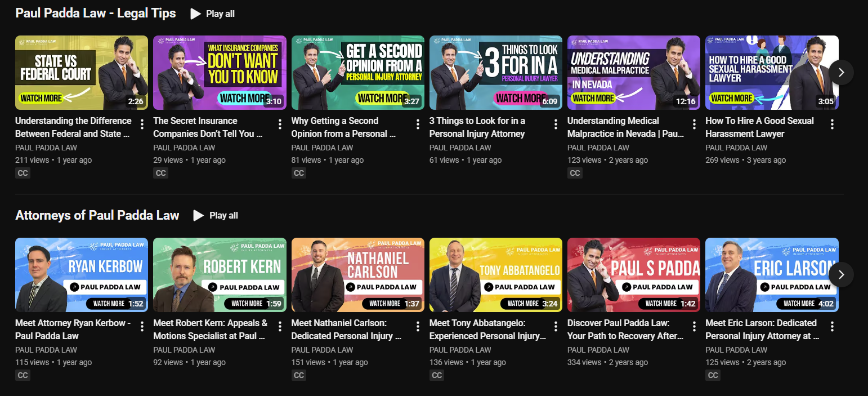
Task: Click PAUL PADDA LAW channel under Discover Paul Padda video
Action: coord(598,350)
